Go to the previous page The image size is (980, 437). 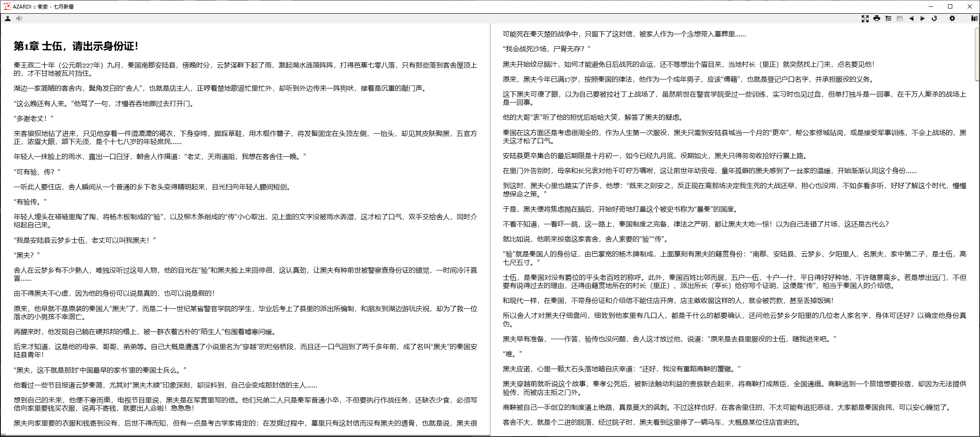pos(911,18)
